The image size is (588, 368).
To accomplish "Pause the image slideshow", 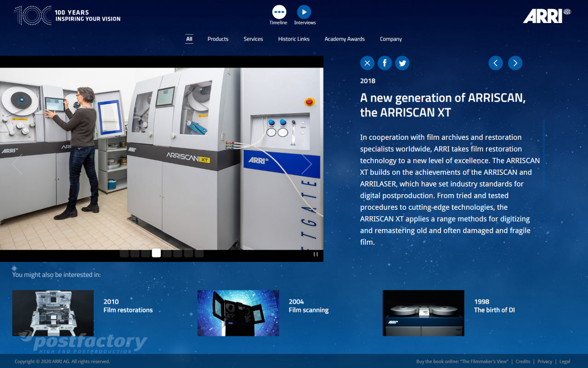I will click(316, 254).
